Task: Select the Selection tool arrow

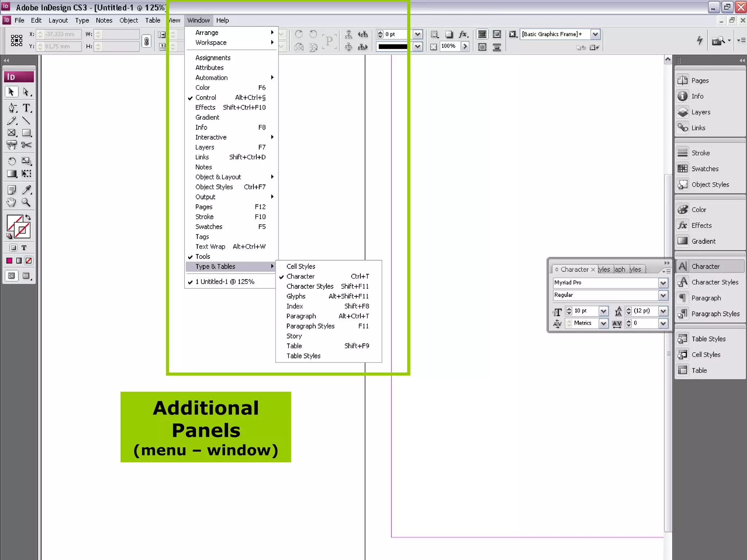Action: point(11,92)
